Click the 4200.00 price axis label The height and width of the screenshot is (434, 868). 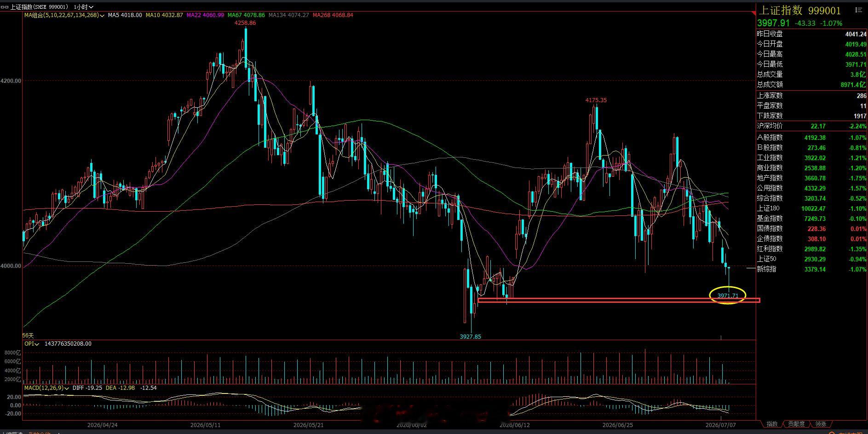(11, 81)
